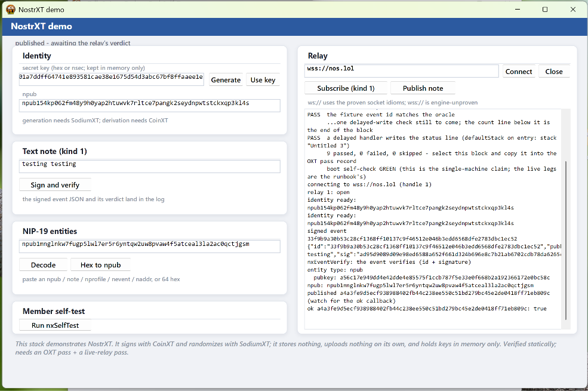
Task: Click the status text 'published - awaiting the relay's verdict'
Action: click(x=73, y=43)
